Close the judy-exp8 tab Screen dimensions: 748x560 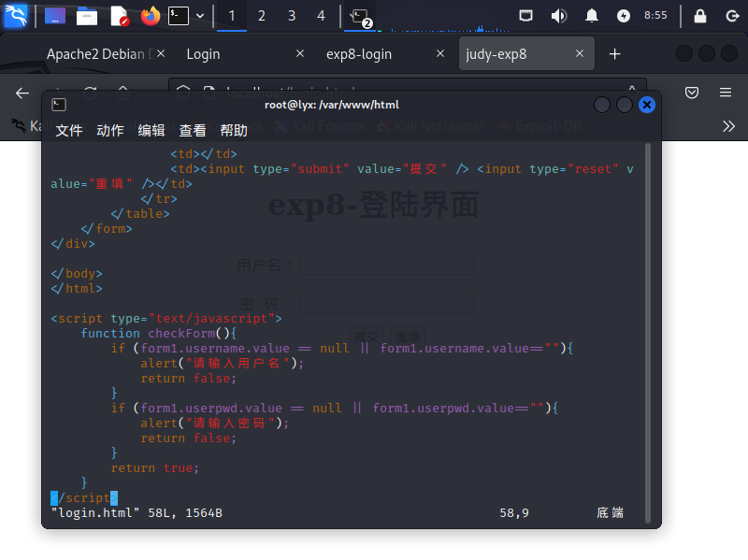pos(580,53)
